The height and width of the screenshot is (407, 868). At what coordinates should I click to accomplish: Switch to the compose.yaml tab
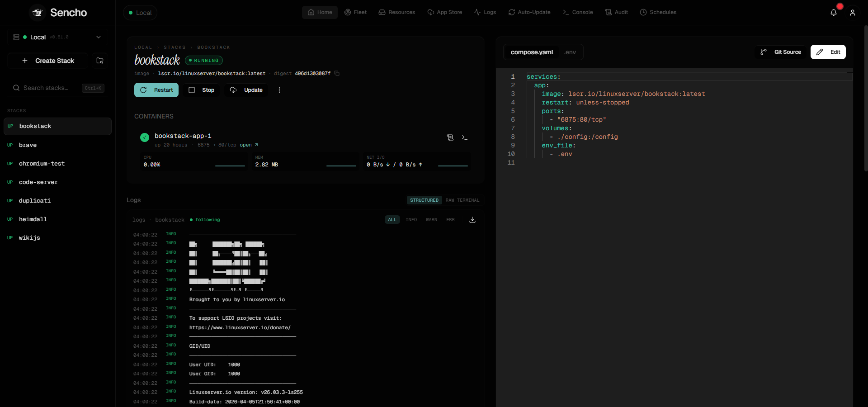click(x=532, y=52)
